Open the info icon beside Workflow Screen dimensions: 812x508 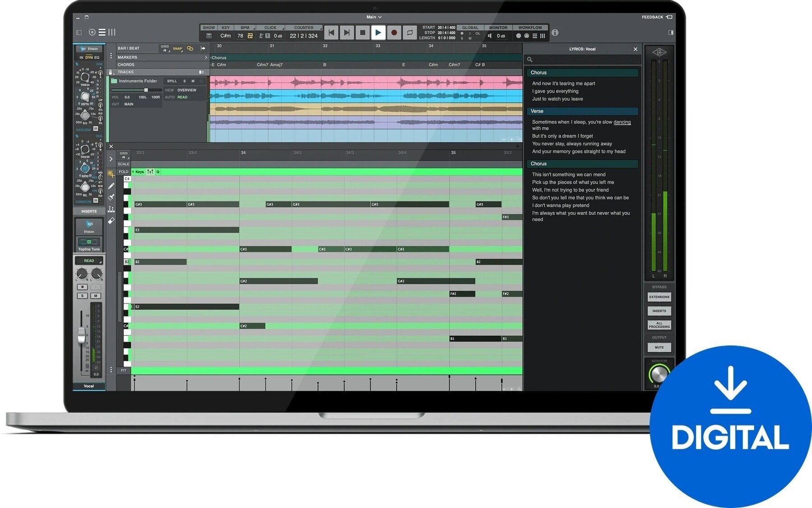click(x=555, y=33)
